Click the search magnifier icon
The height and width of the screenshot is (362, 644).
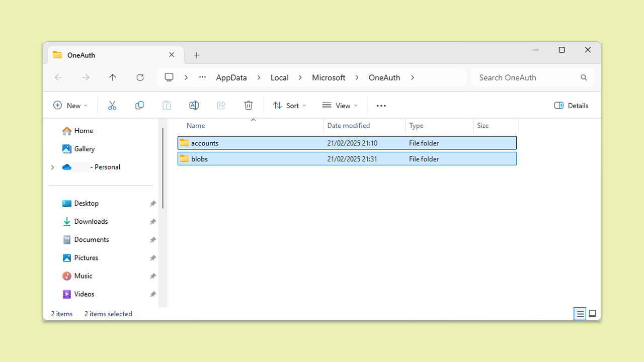click(x=584, y=77)
